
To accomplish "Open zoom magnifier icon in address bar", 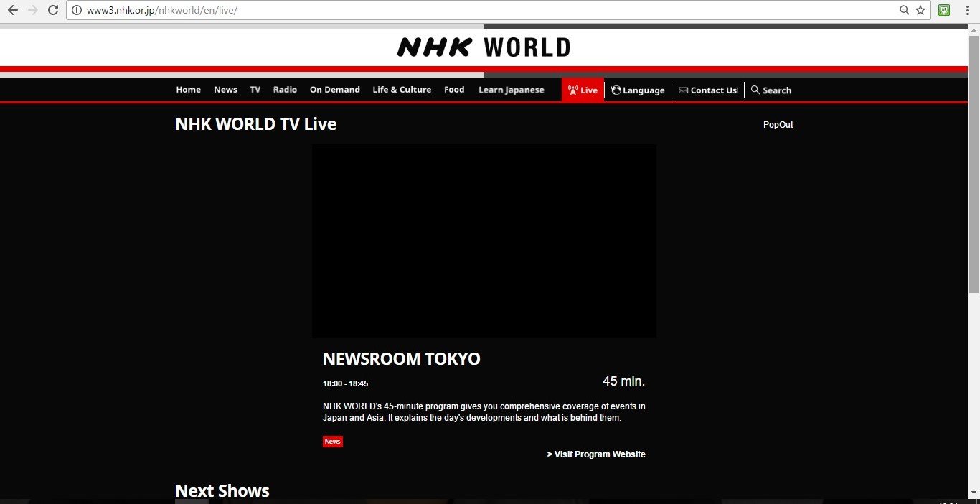I will pyautogui.click(x=905, y=10).
